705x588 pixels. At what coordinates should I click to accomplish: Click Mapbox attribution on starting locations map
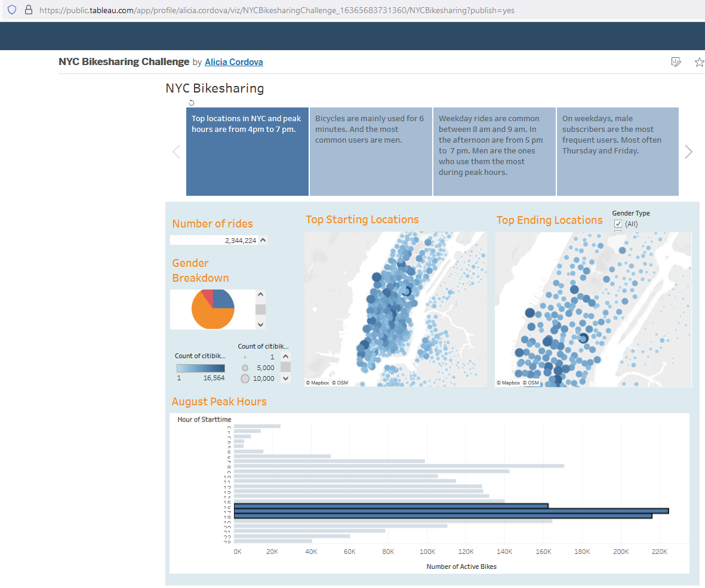coord(318,383)
